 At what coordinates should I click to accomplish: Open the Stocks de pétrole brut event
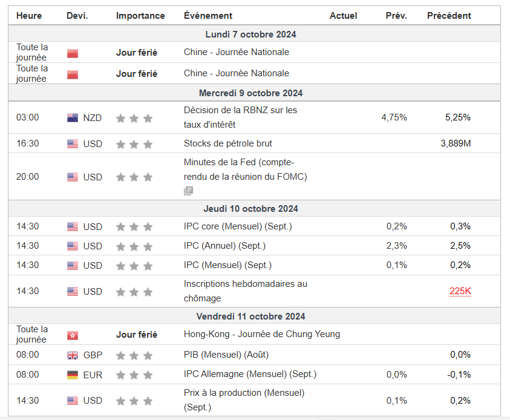[228, 143]
